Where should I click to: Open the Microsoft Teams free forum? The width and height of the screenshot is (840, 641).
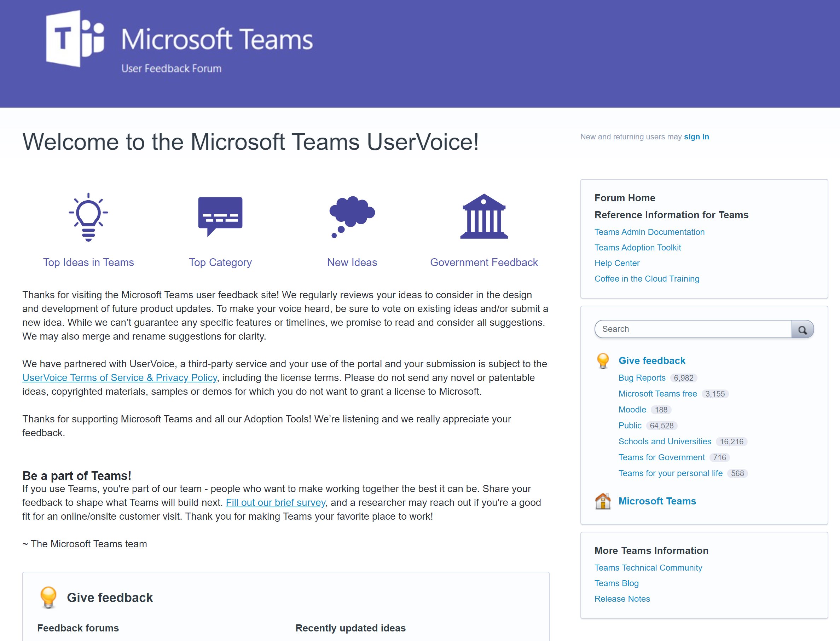[657, 394]
